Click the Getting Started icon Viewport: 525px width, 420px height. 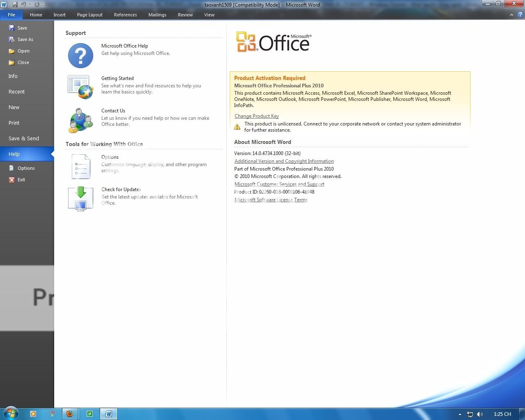[x=80, y=87]
